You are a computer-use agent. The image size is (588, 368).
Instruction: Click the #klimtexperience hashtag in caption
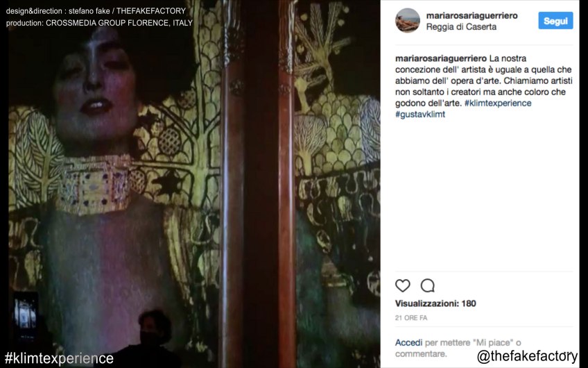[x=498, y=103]
